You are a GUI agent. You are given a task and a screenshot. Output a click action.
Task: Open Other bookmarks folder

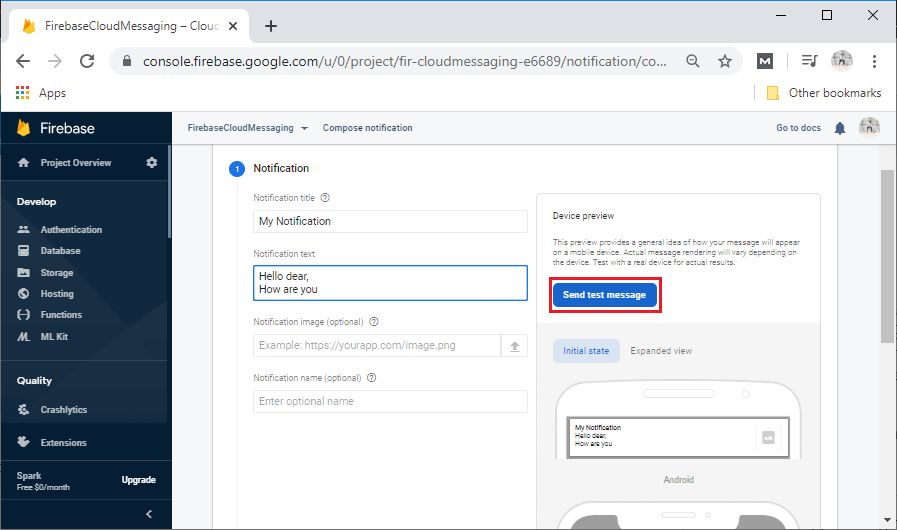coord(824,93)
